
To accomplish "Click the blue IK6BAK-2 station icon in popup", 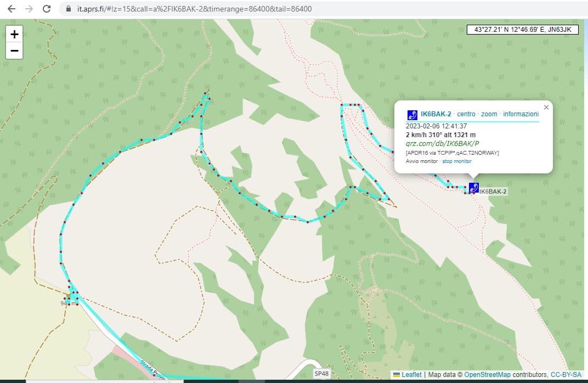I will click(412, 114).
